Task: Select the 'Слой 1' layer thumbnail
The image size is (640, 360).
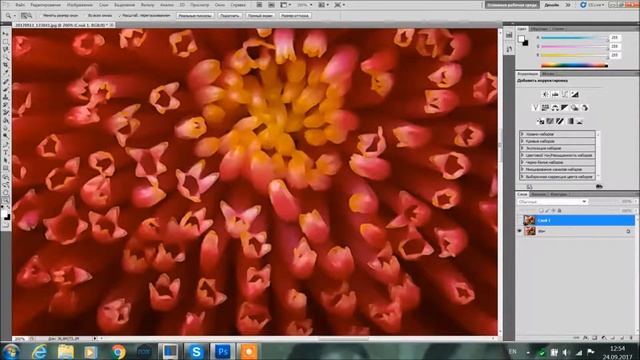Action: click(529, 220)
